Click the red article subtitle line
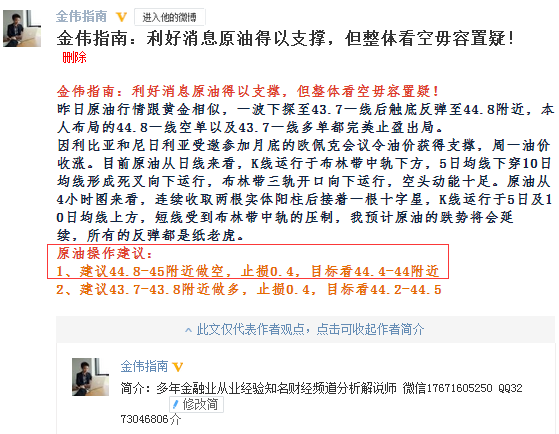 tap(248, 91)
